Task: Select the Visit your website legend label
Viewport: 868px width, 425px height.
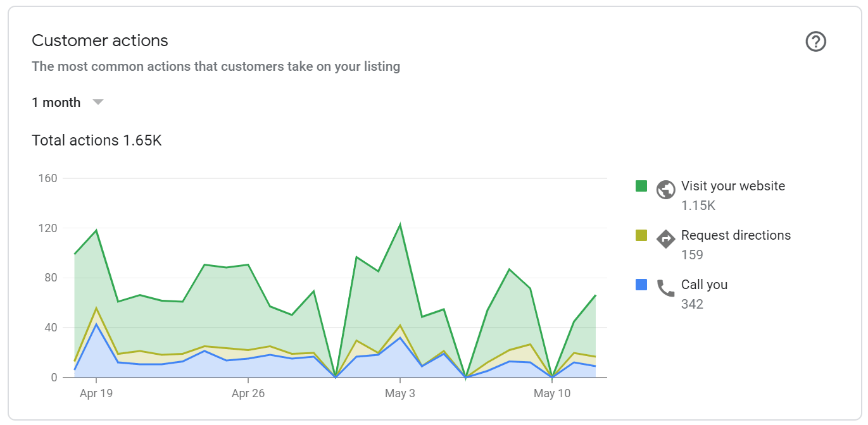Action: coord(733,186)
